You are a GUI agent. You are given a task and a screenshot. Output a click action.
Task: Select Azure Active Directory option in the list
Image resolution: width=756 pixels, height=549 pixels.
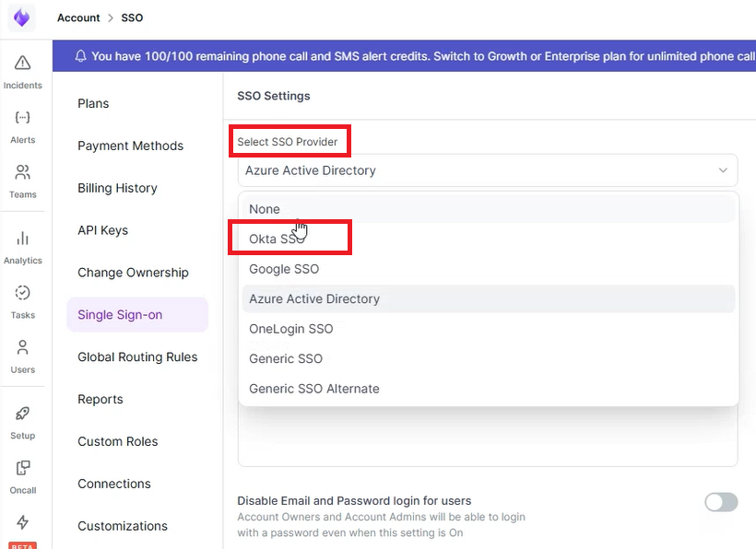click(x=489, y=298)
